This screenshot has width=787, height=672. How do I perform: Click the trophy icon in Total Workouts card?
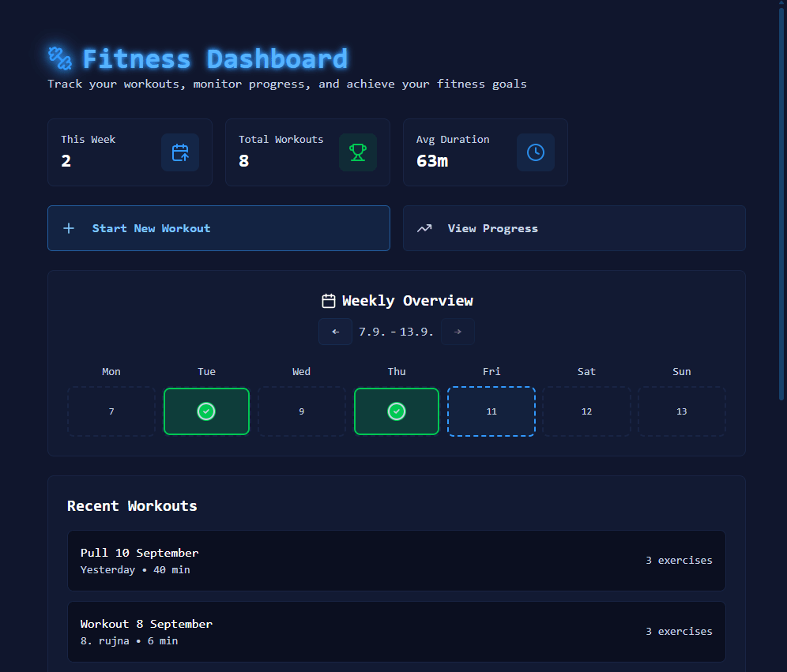click(358, 152)
